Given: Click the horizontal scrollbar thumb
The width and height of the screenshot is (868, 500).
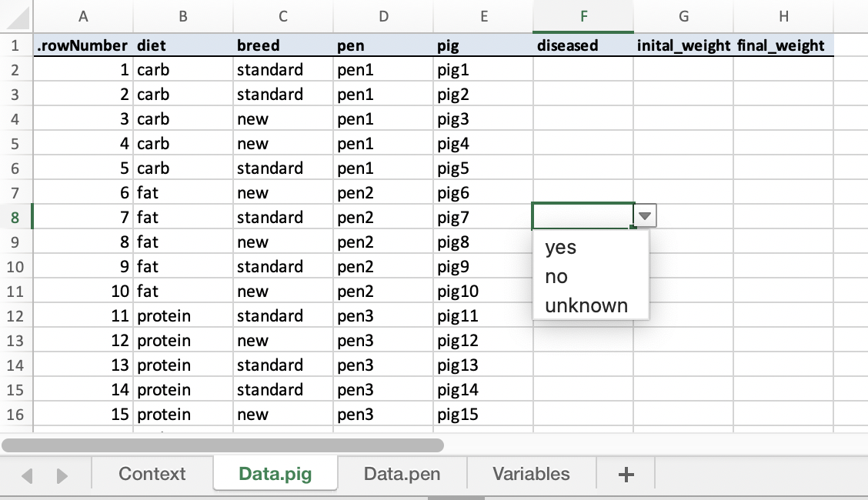Looking at the screenshot, I should tap(222, 445).
